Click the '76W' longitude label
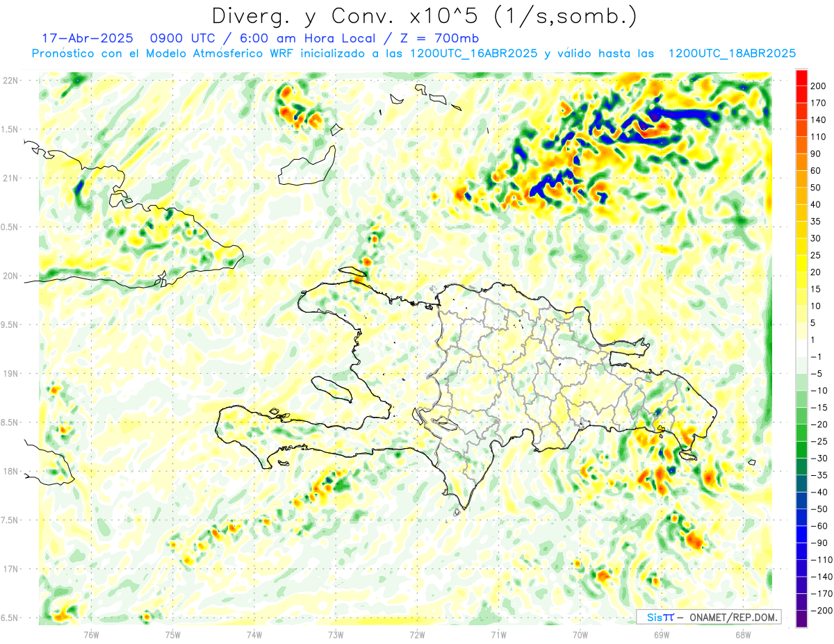Screen dimensions: 834x644 [91, 634]
